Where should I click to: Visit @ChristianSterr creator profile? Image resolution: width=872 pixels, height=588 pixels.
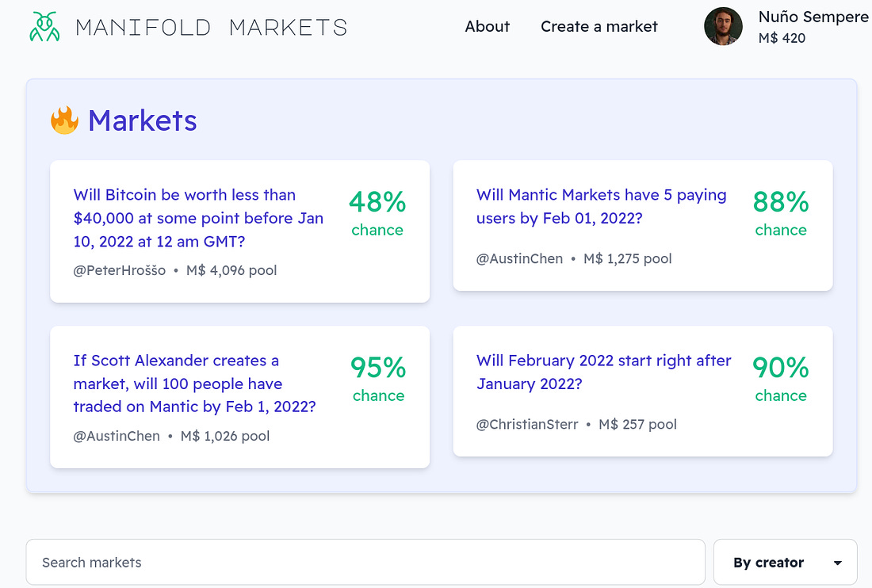pyautogui.click(x=527, y=425)
